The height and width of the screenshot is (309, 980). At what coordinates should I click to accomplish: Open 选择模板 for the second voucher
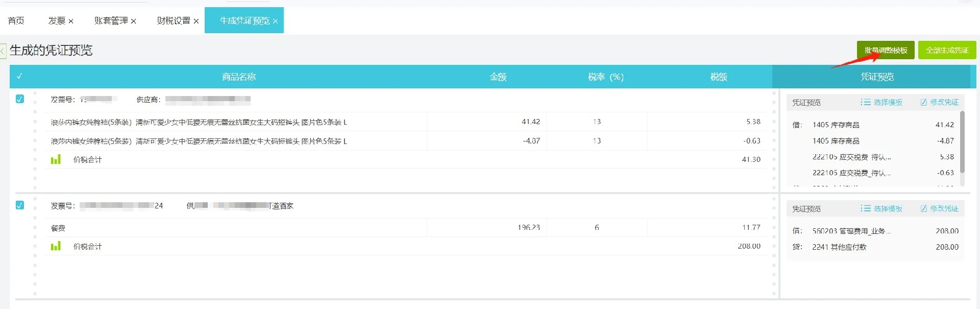[x=888, y=208]
